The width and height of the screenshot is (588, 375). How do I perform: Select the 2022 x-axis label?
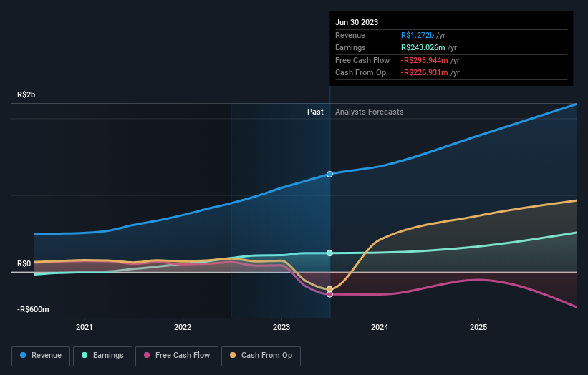click(x=183, y=328)
